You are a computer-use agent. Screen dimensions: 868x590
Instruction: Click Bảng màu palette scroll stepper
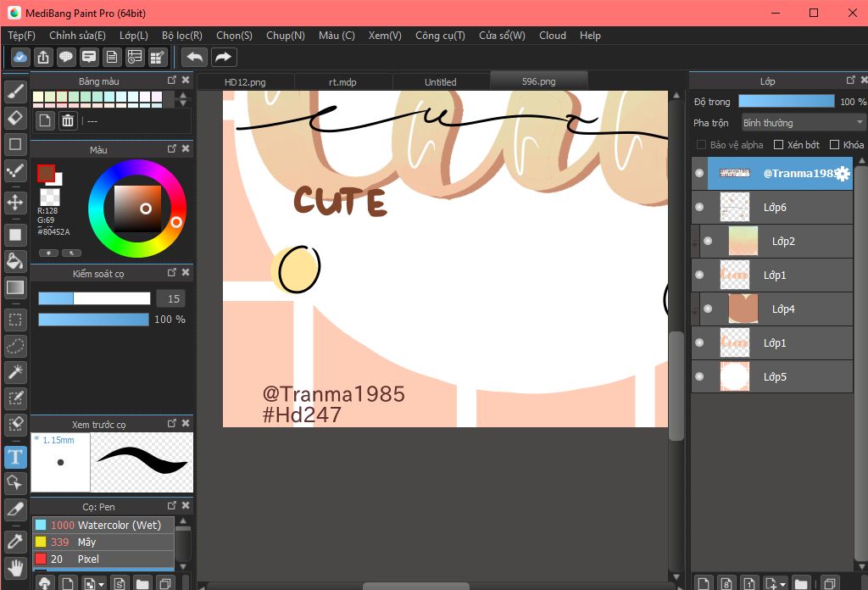[x=183, y=99]
